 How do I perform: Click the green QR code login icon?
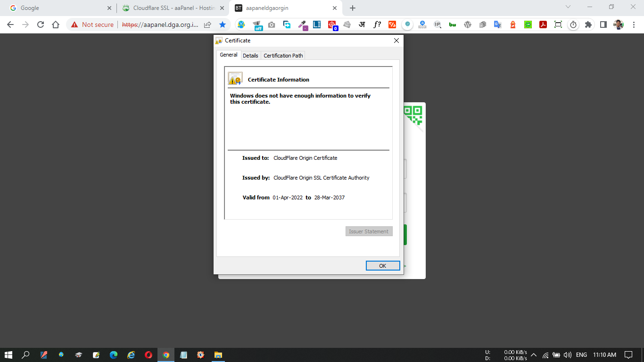pos(413,115)
